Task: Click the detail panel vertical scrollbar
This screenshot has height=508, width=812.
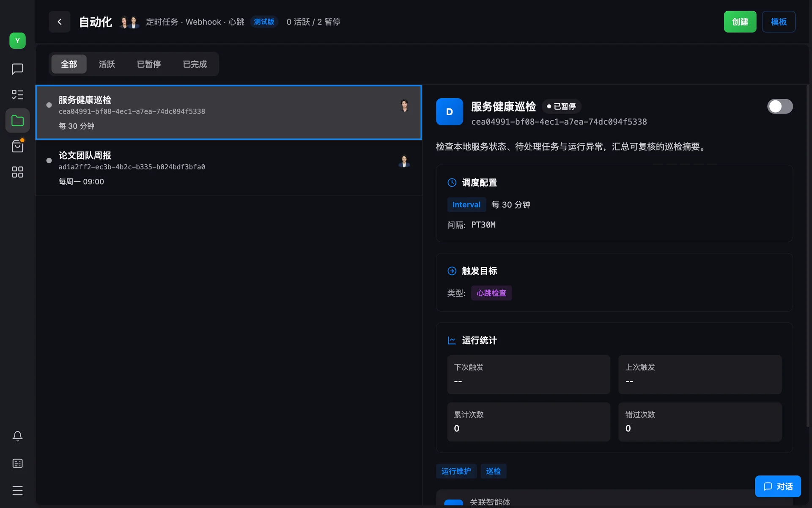Action: pos(808,256)
